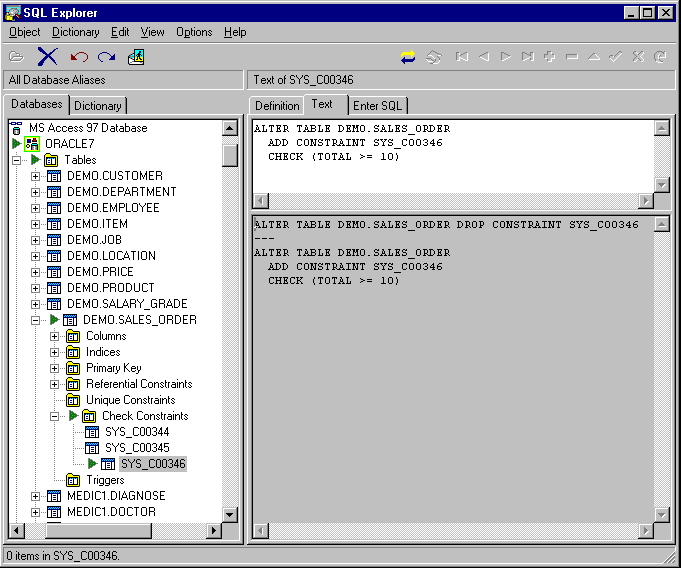Screen dimensions: 681x568
Task: Open the Options menu
Action: [194, 32]
